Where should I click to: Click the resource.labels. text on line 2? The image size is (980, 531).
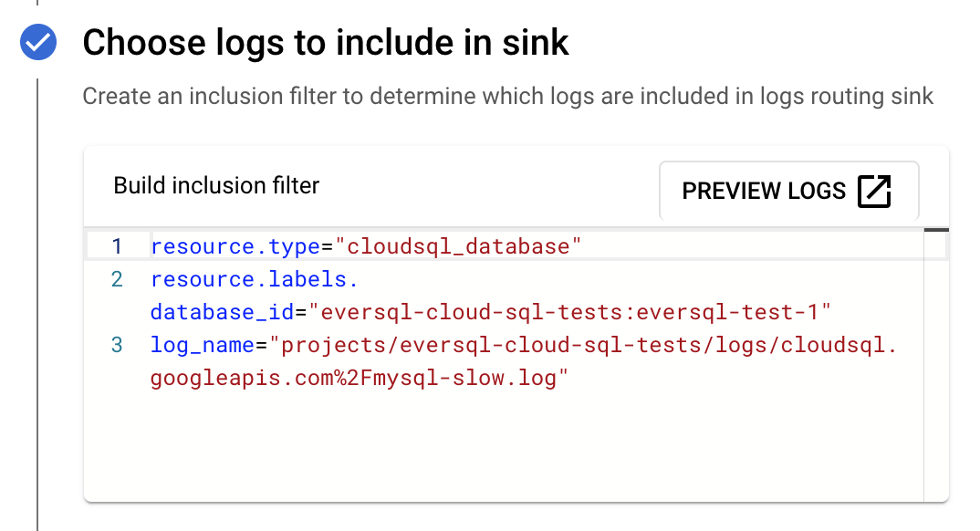pos(255,279)
